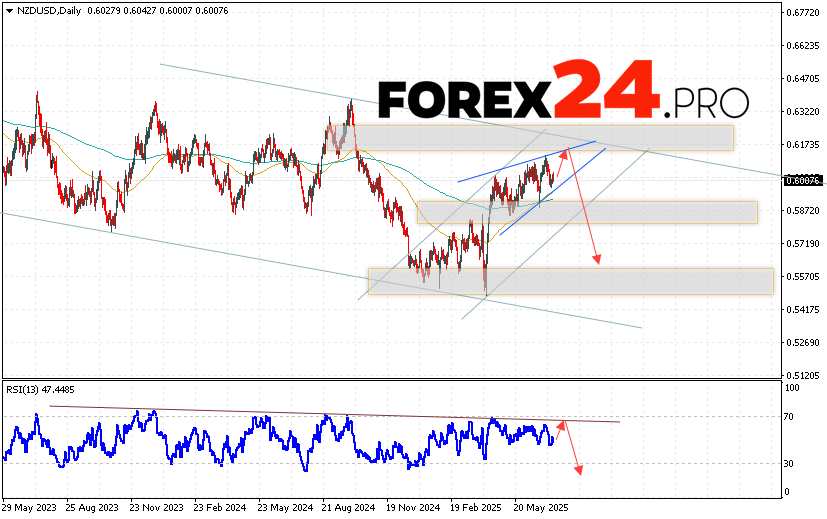Click the RSI level 70 label
The image size is (827, 519).
790,416
